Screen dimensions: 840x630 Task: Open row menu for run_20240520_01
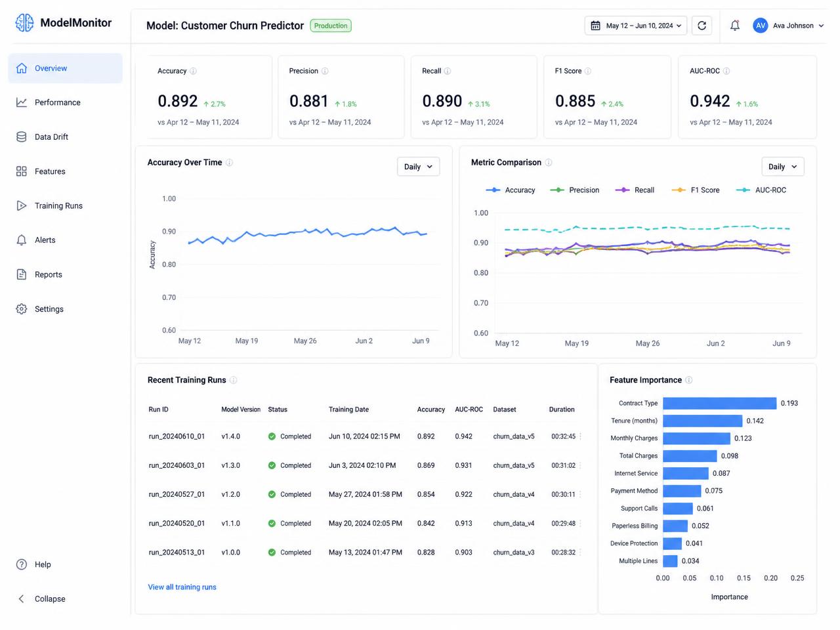pyautogui.click(x=581, y=524)
